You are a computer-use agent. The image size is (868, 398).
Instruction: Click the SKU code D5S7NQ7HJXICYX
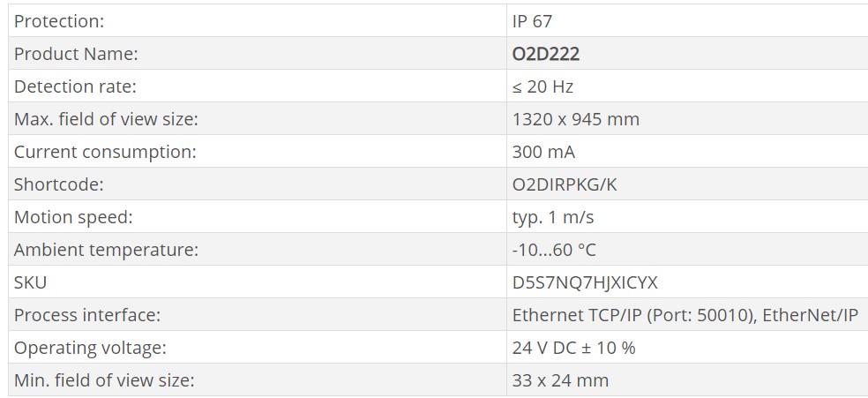coord(585,282)
